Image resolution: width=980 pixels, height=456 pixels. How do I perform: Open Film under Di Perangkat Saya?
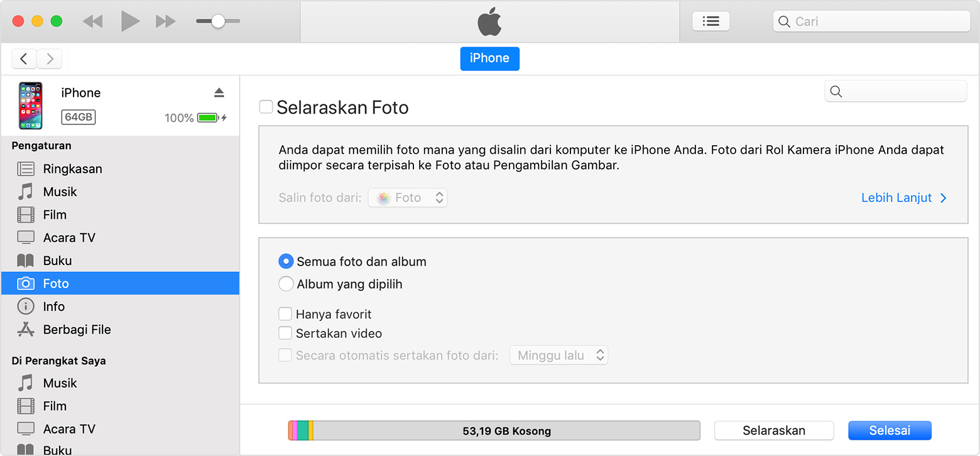pyautogui.click(x=120, y=406)
